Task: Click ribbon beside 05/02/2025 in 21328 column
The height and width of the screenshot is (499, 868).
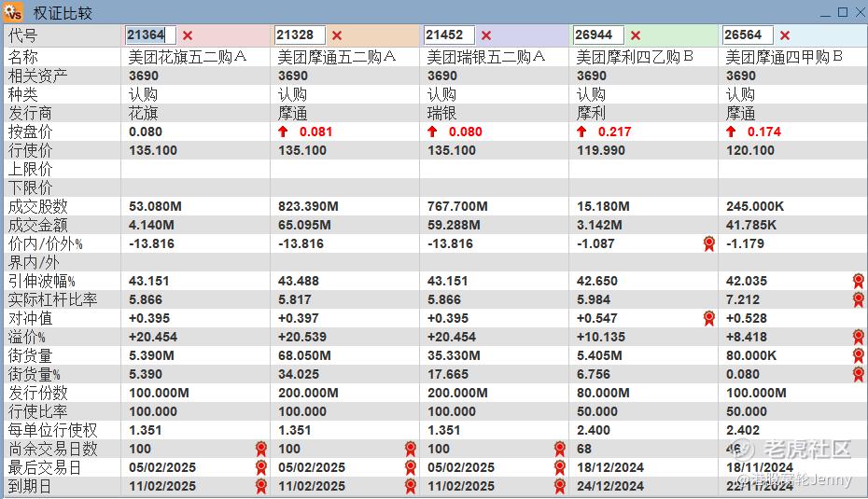Action: [x=411, y=467]
